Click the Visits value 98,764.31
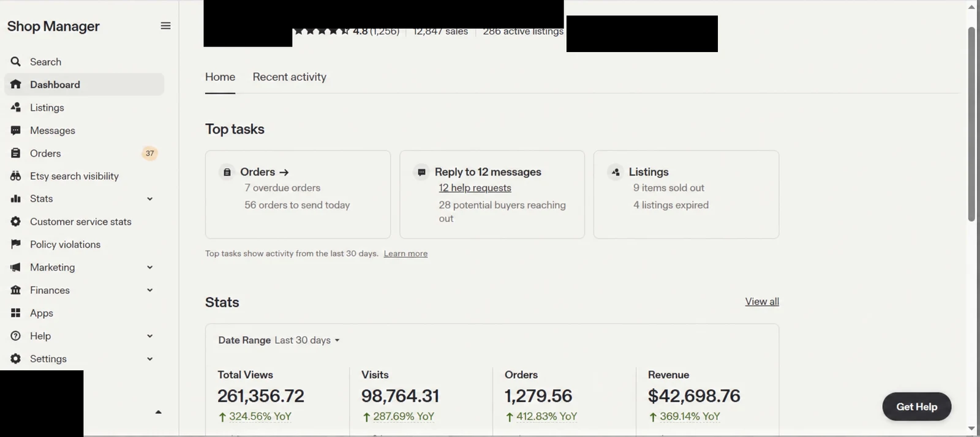Screen dimensions: 980x437 (400, 396)
